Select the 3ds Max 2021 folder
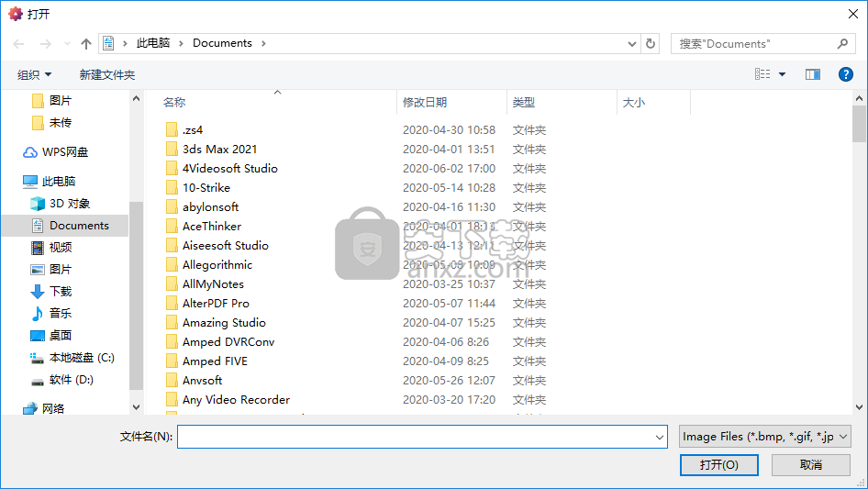 pyautogui.click(x=211, y=149)
